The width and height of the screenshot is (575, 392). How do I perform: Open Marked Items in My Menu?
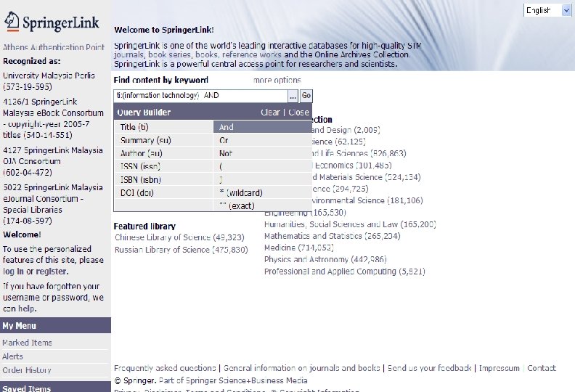point(27,343)
